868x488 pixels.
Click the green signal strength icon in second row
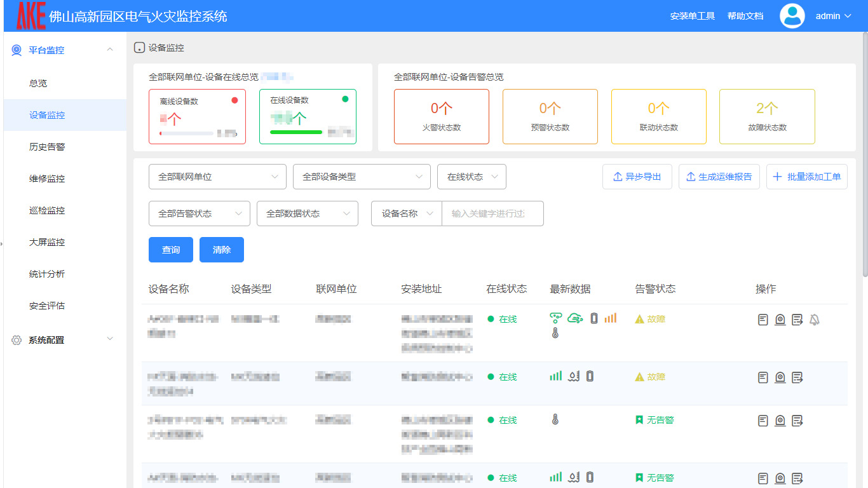[555, 376]
